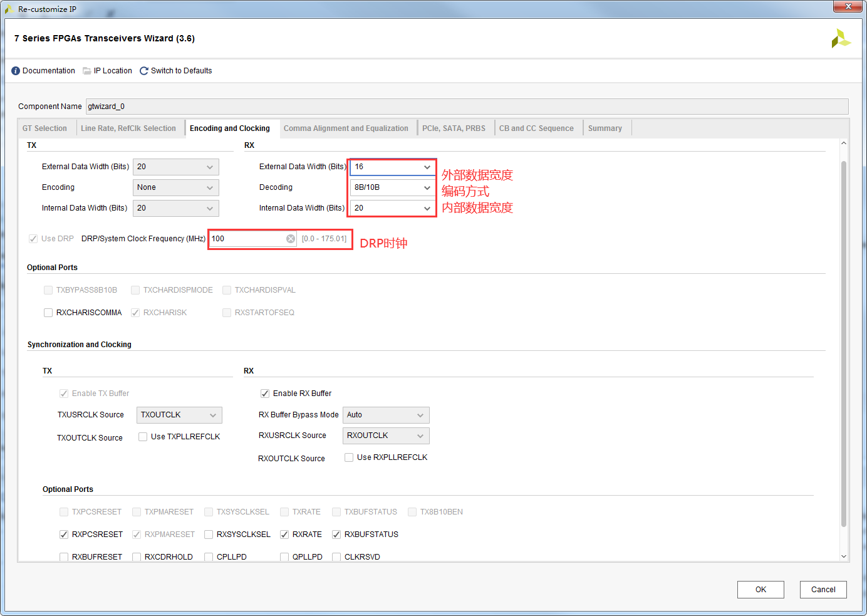Click the Re-customize IP title bar icon
Image resolution: width=867 pixels, height=616 pixels.
tap(9, 9)
